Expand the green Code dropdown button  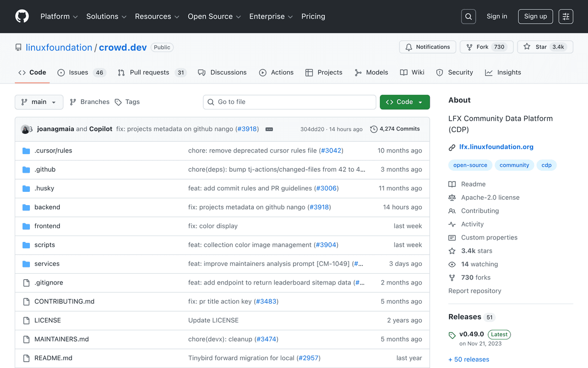(x=404, y=102)
